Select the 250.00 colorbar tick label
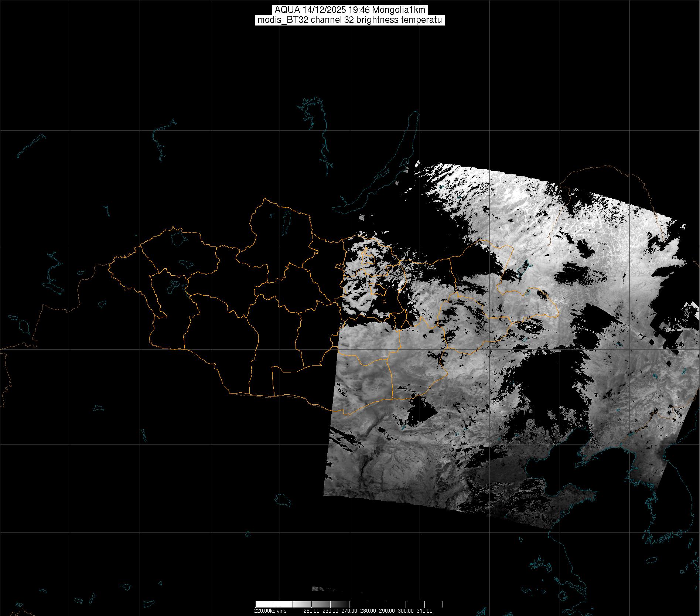700x616 pixels. tap(311, 611)
